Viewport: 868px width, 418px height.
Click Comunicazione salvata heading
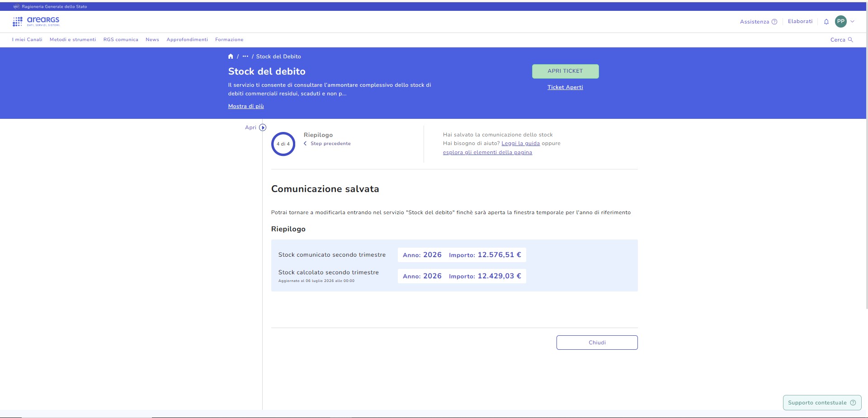click(x=325, y=189)
